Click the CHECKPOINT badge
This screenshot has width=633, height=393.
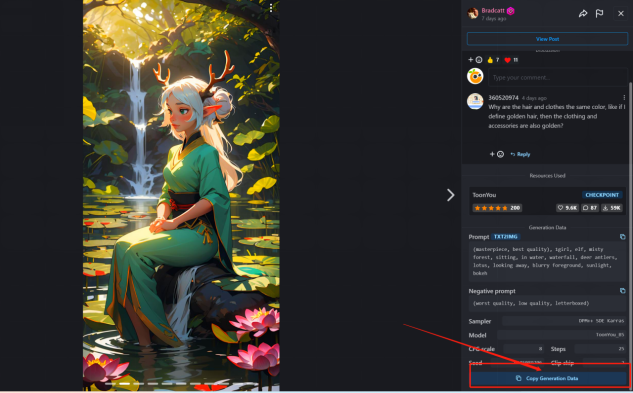point(602,195)
